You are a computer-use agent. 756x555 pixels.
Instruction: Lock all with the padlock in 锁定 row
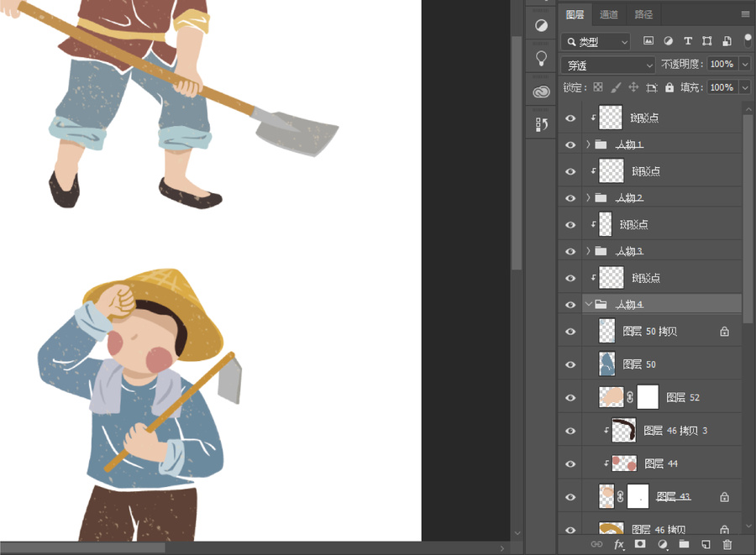669,87
